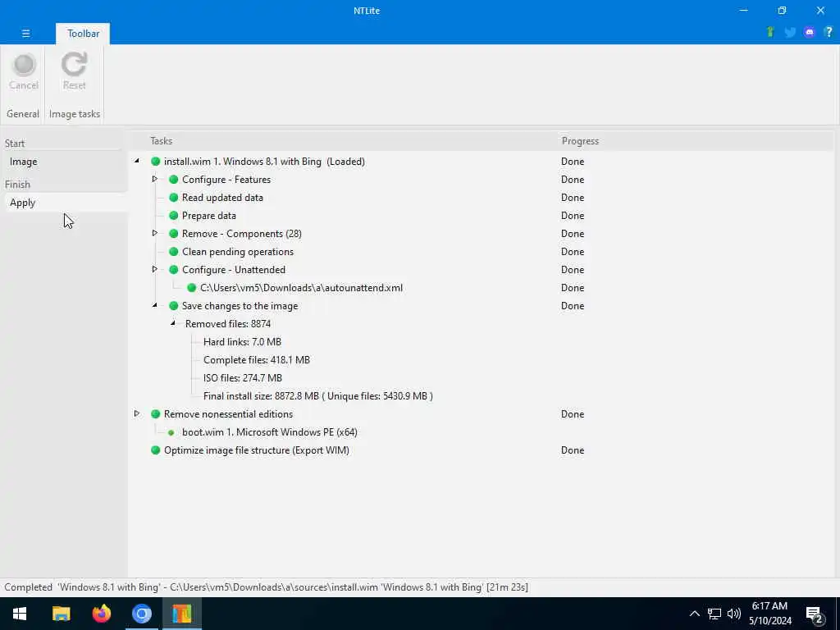This screenshot has width=840, height=630.
Task: Open the Help question mark icon
Action: point(829,32)
